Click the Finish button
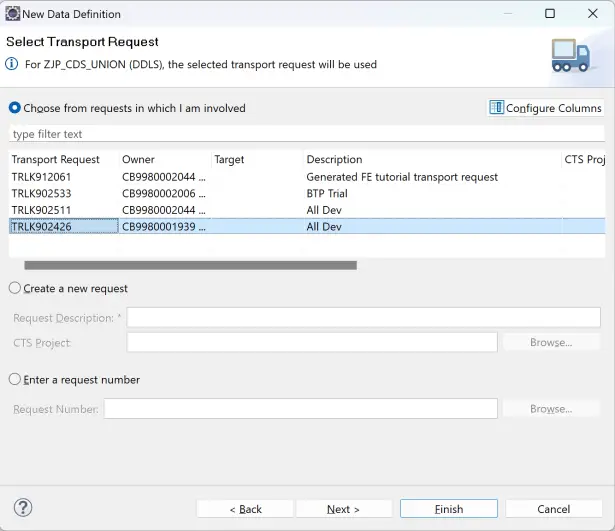615x531 pixels. (x=449, y=509)
